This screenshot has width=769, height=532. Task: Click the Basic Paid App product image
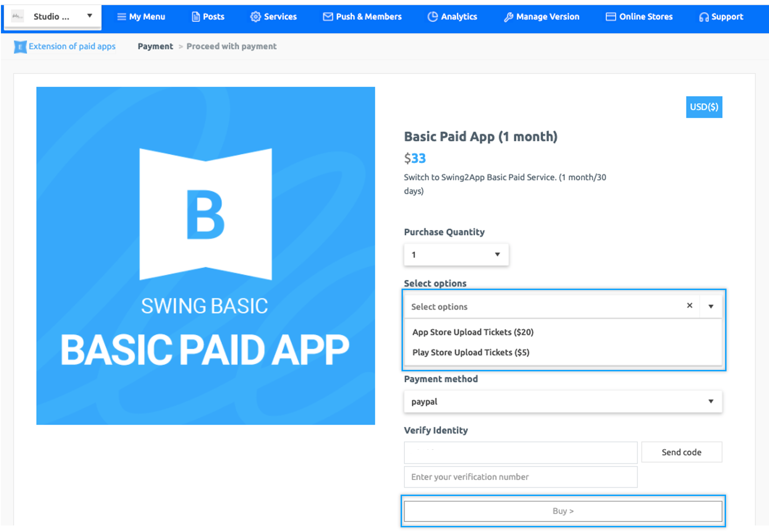[205, 255]
